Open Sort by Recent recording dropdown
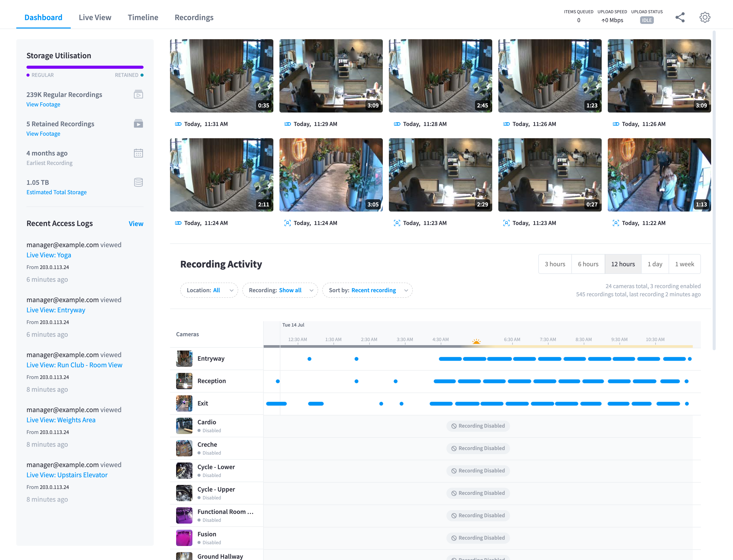The height and width of the screenshot is (560, 733). coord(367,290)
